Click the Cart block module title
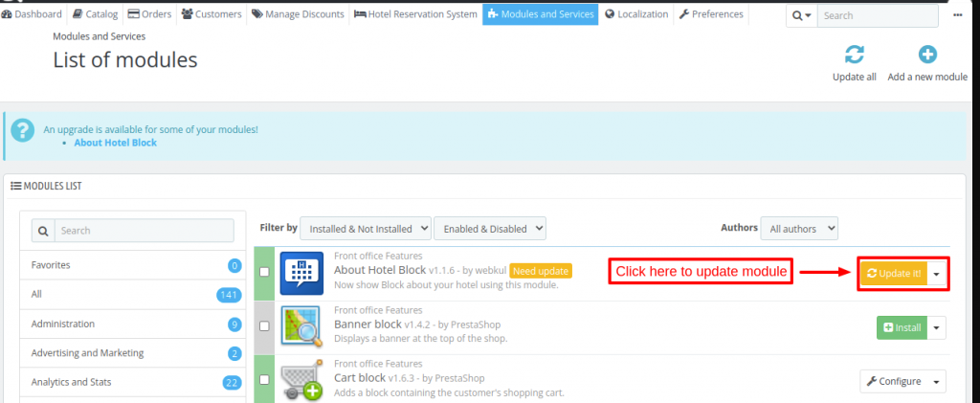This screenshot has width=980, height=403. pos(360,377)
